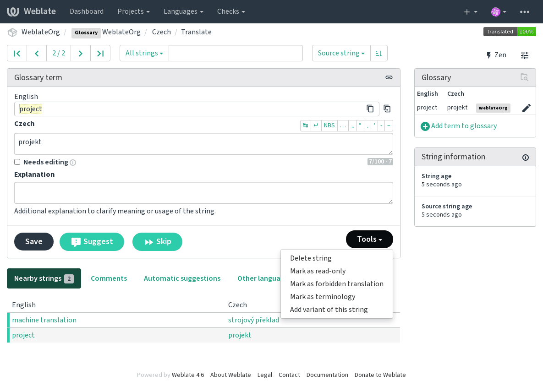Screen dimensions: 543x392
Task: Expand the Projects dropdown menu
Action: point(133,11)
